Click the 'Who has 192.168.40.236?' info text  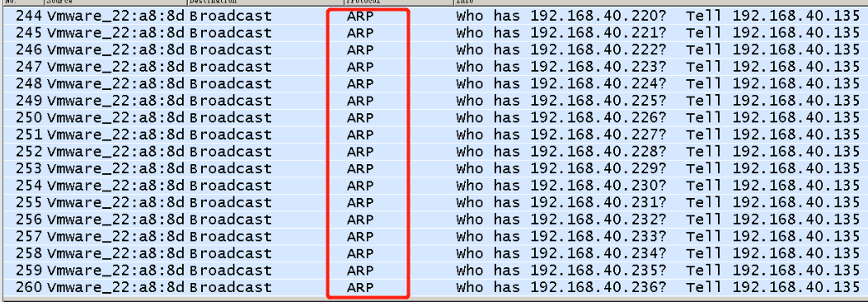tap(561, 288)
